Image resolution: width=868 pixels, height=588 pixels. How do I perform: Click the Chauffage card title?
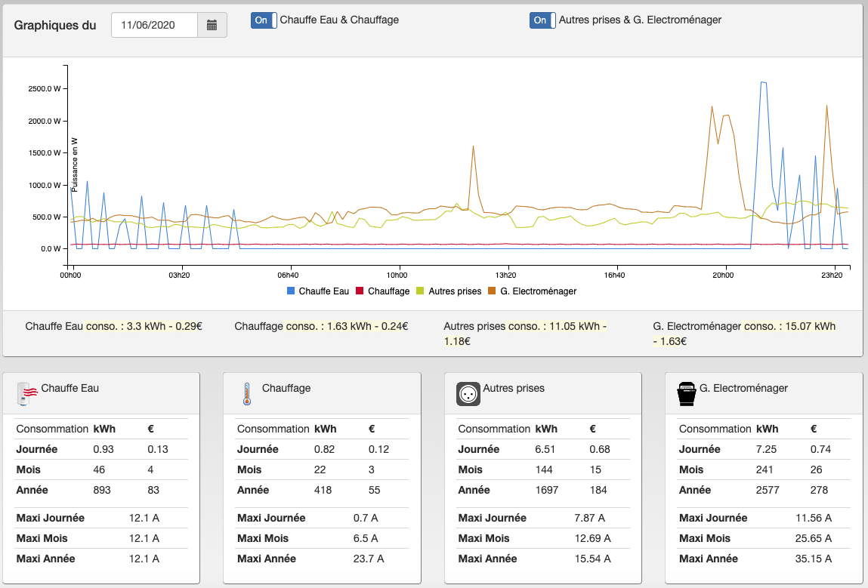pos(286,388)
